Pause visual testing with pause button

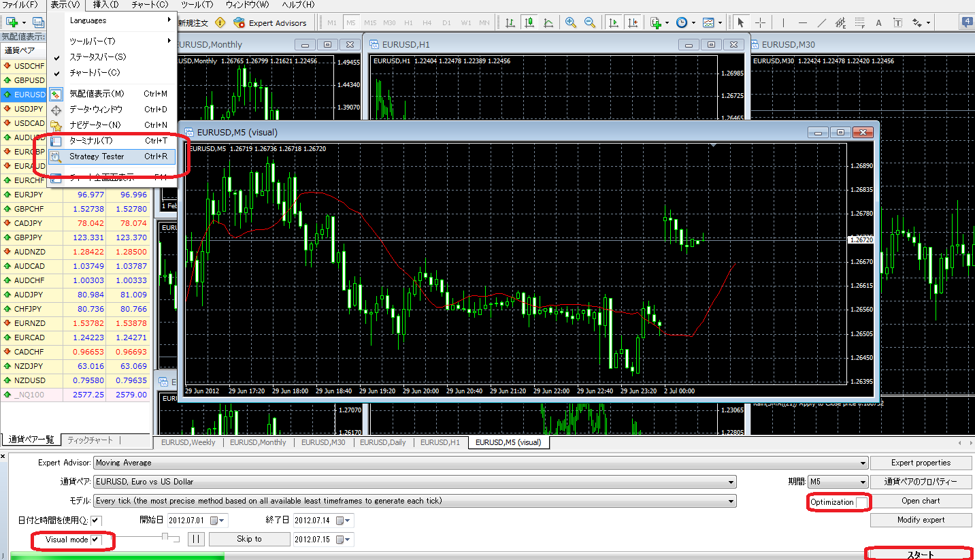[x=196, y=539]
